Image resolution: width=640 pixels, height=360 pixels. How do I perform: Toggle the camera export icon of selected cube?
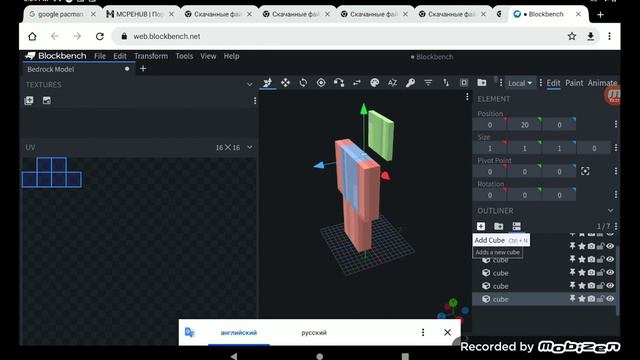click(x=591, y=299)
